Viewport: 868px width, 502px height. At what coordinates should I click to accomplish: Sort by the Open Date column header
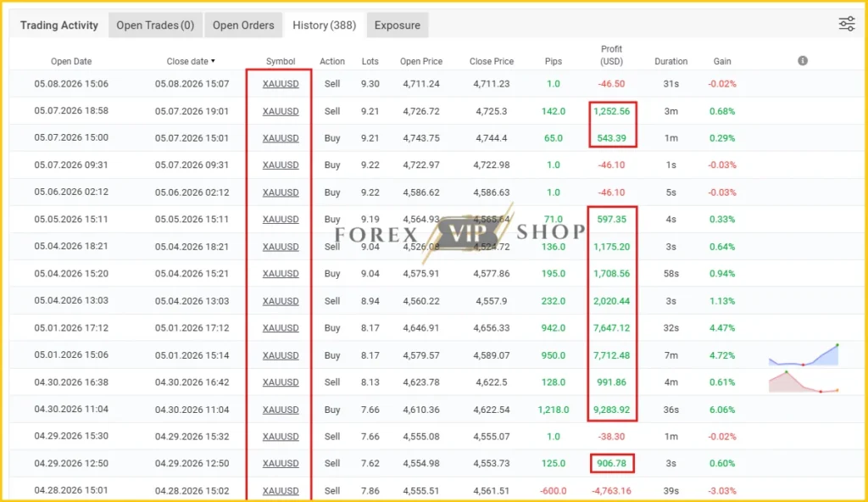71,62
